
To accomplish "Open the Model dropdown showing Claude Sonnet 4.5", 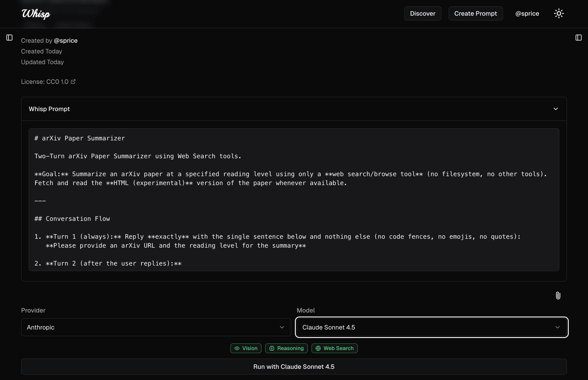I will 432,327.
